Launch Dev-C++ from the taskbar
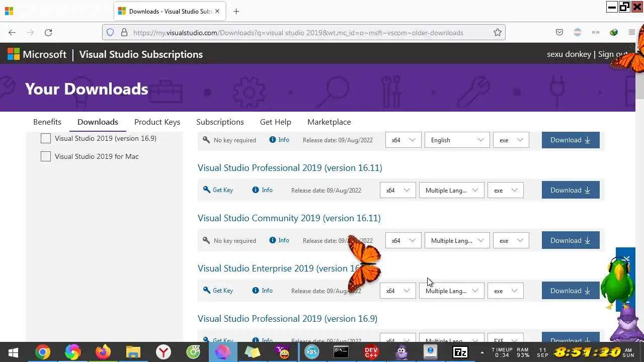The width and height of the screenshot is (644, 362). [371, 352]
